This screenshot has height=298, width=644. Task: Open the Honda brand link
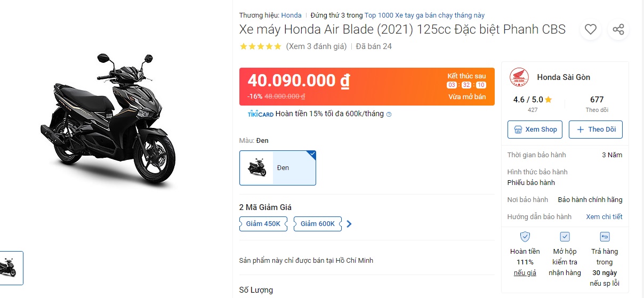tap(291, 15)
